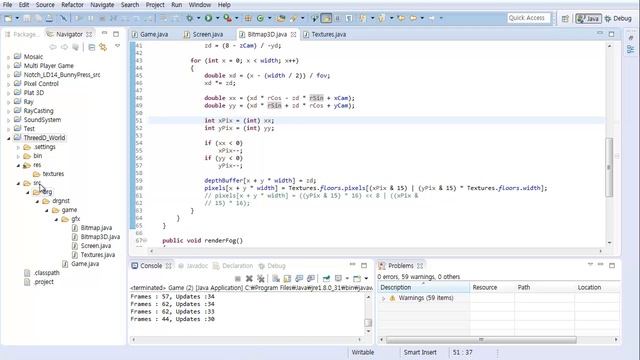Click the Clear Console icon

(x=276, y=278)
